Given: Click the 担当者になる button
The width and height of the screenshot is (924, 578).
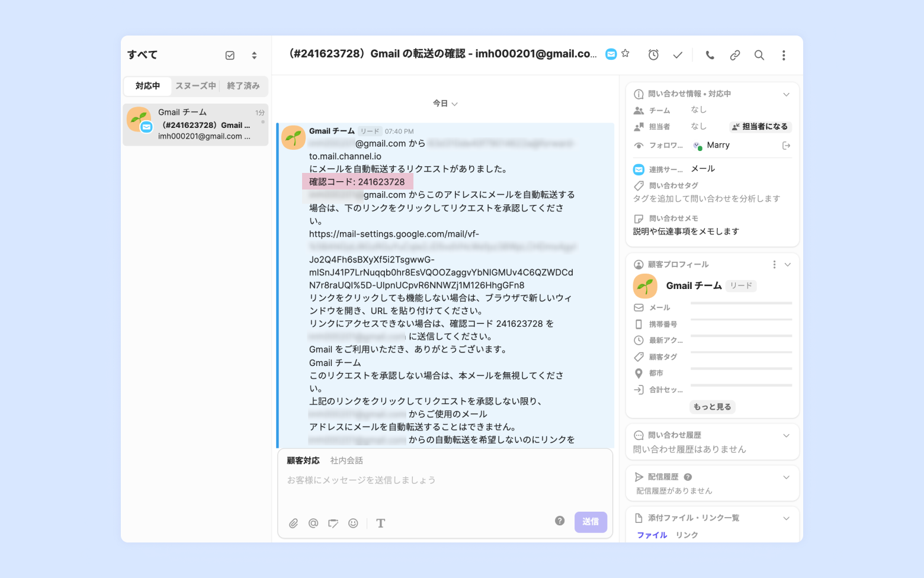Looking at the screenshot, I should point(761,127).
